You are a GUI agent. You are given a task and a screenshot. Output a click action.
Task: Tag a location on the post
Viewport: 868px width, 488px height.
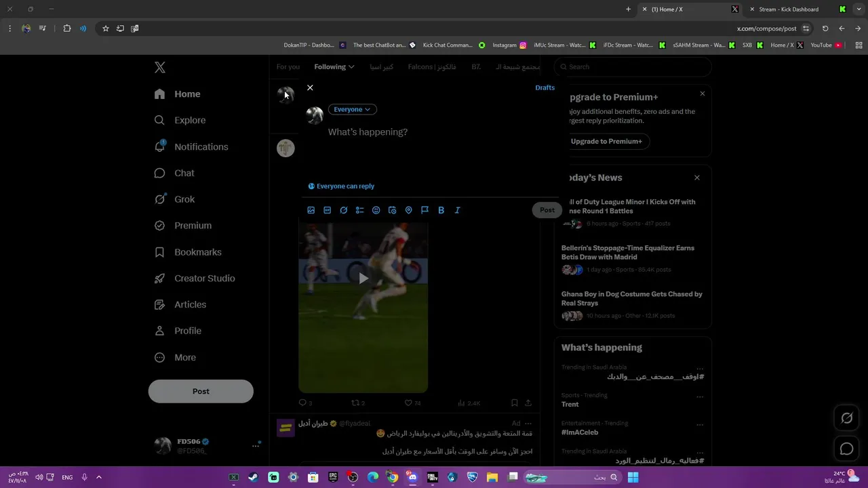409,210
